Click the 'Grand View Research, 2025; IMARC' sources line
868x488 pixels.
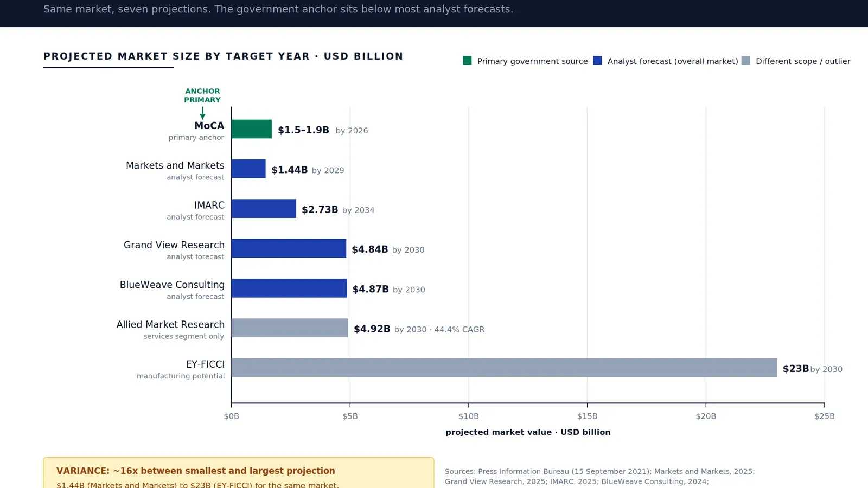click(577, 481)
